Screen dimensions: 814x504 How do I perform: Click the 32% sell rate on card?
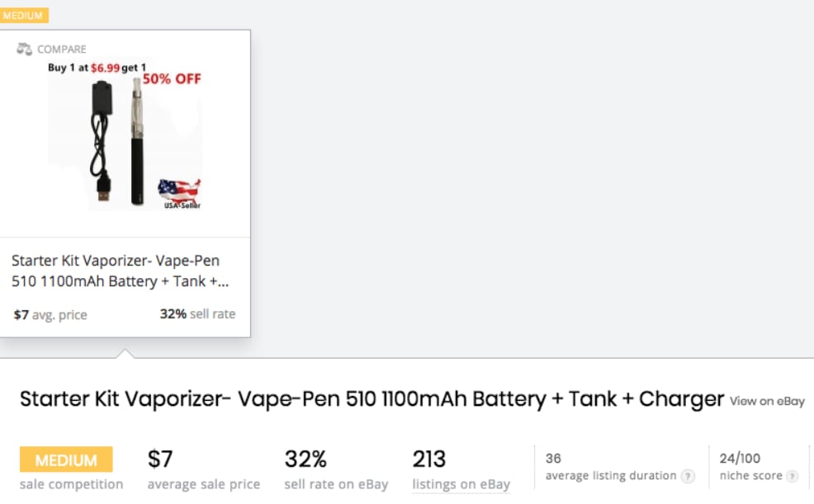click(197, 313)
